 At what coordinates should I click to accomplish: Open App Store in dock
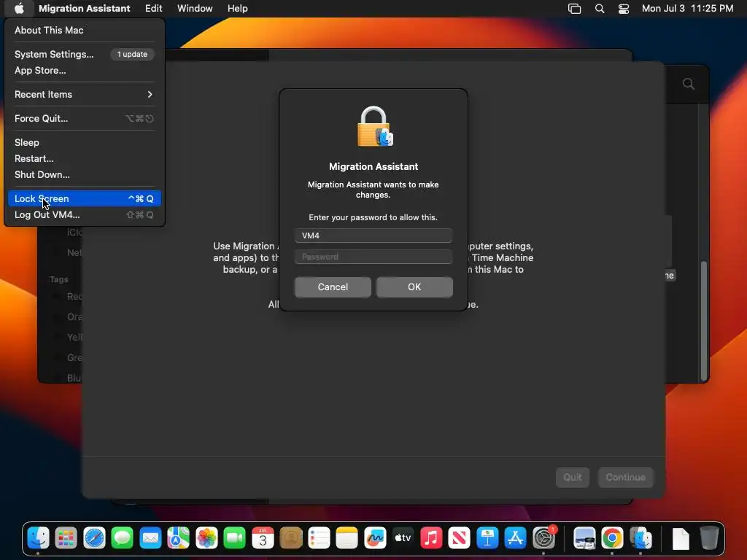(516, 538)
